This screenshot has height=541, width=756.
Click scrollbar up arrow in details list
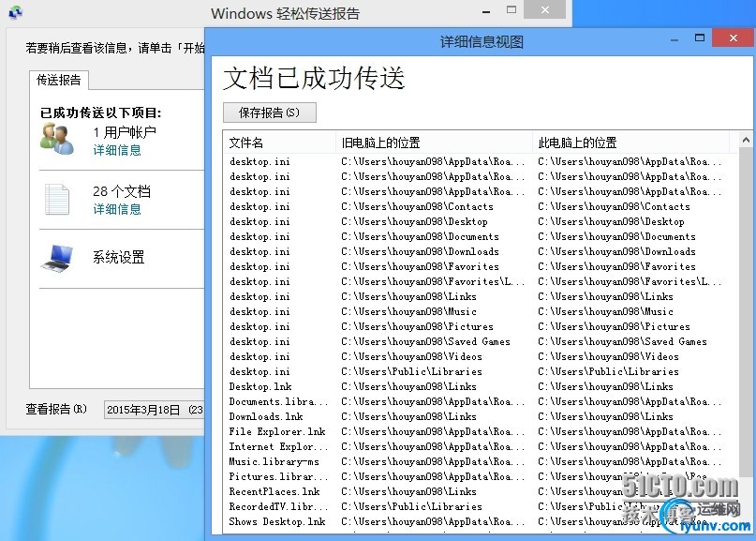[746, 140]
